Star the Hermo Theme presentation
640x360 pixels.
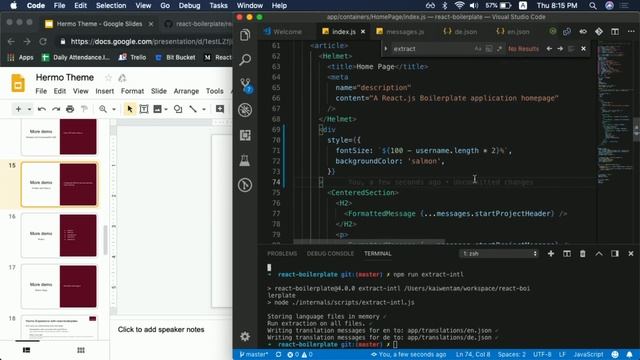(x=108, y=78)
